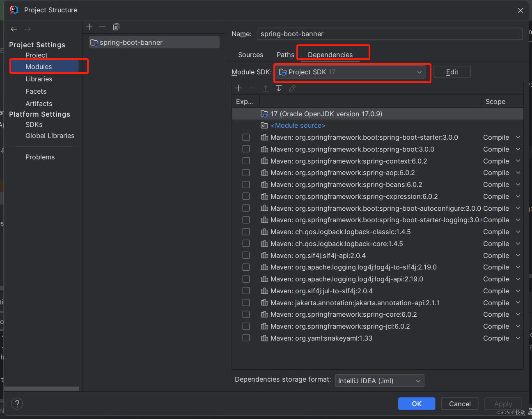Image resolution: width=532 pixels, height=419 pixels.
Task: Open Facets settings section
Action: pos(36,91)
